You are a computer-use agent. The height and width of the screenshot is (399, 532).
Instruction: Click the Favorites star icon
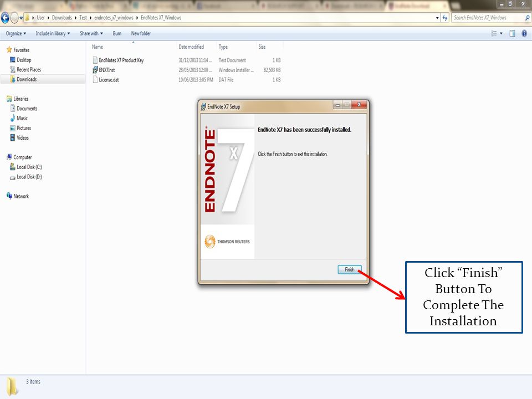pyautogui.click(x=9, y=50)
